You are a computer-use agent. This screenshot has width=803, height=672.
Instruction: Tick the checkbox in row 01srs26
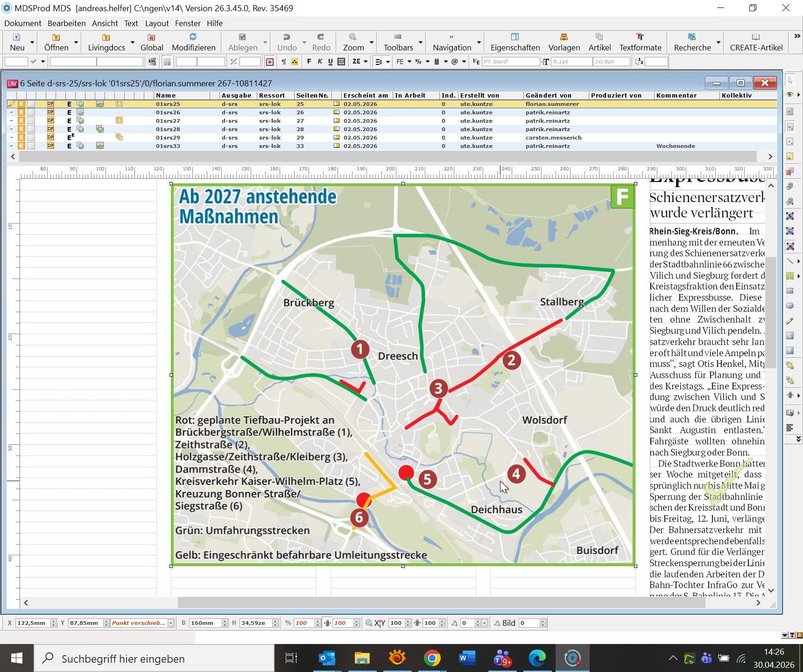point(31,112)
